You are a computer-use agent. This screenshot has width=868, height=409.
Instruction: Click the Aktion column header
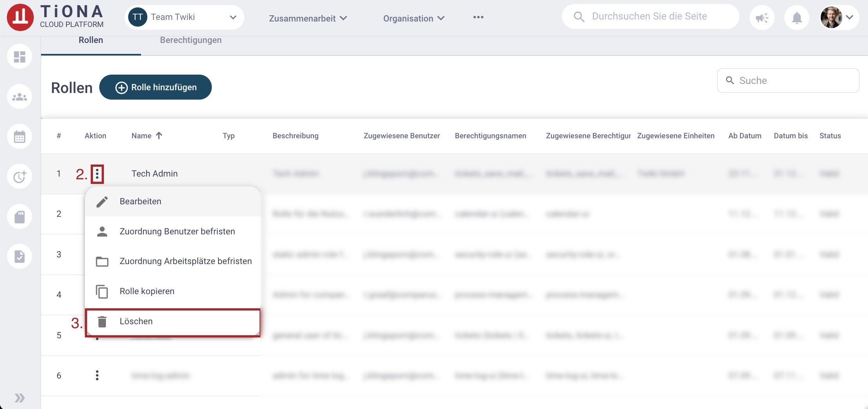click(95, 136)
